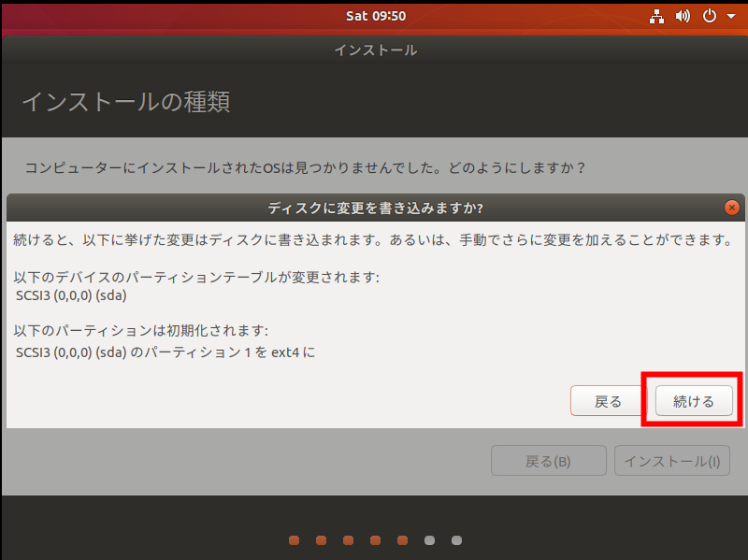
Task: Close the disk write confirmation dialog
Action: coord(731,208)
